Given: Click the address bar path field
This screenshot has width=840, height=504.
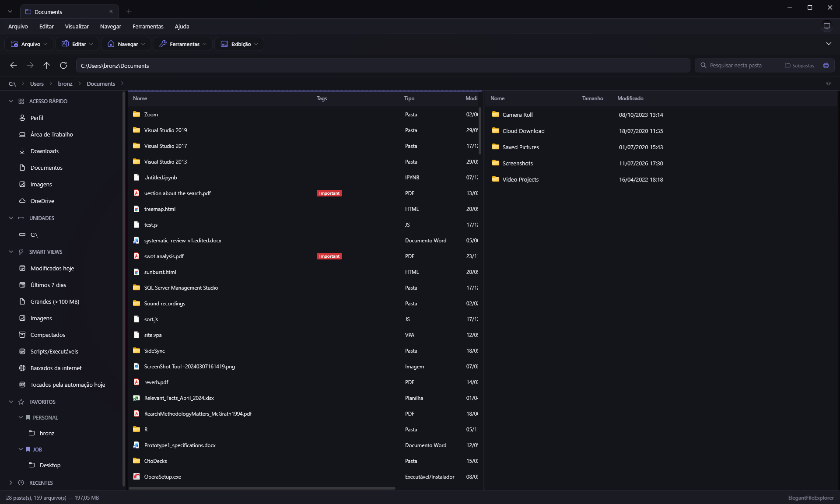Looking at the screenshot, I should click(x=383, y=66).
